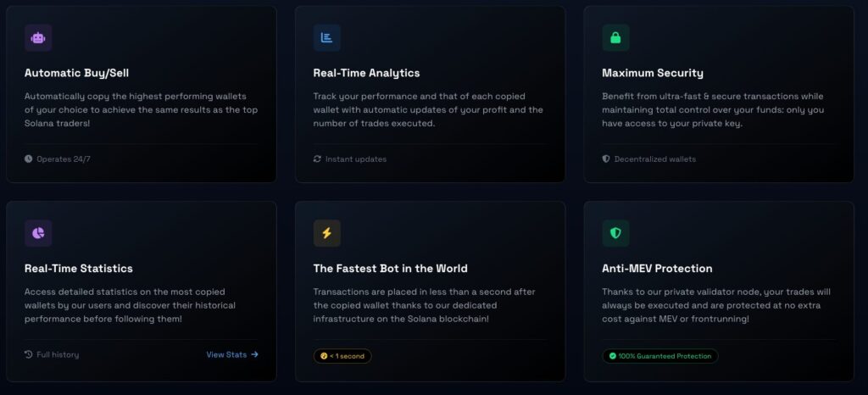Click the purple robot icon
The image size is (868, 395).
coord(38,37)
